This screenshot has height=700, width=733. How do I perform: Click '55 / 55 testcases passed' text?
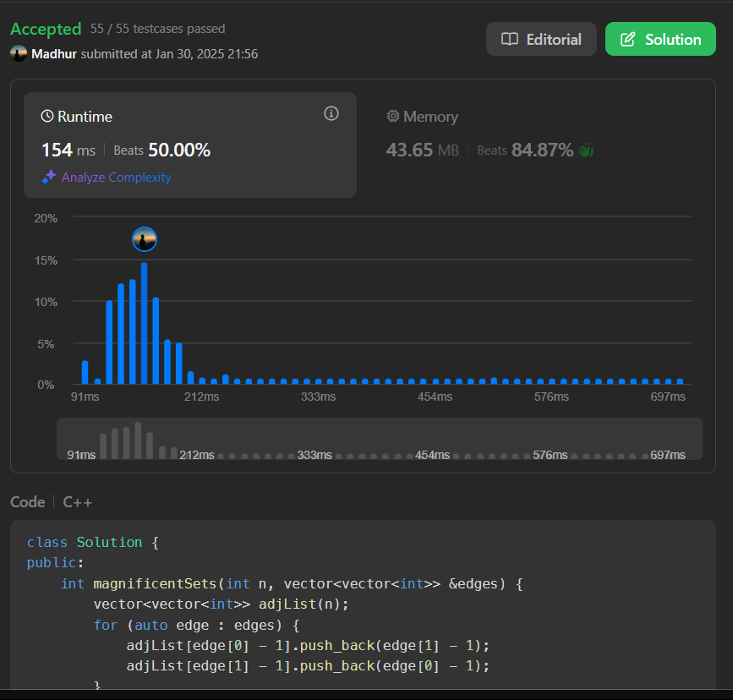coord(157,29)
